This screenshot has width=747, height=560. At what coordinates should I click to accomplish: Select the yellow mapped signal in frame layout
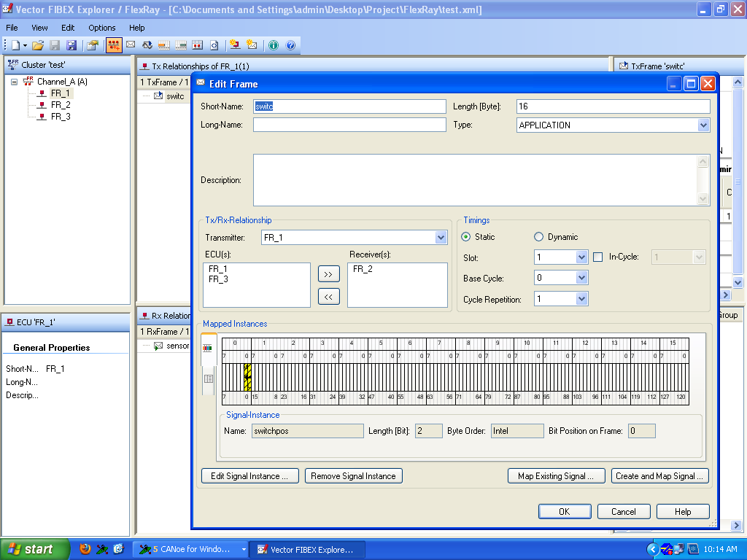[x=247, y=378]
